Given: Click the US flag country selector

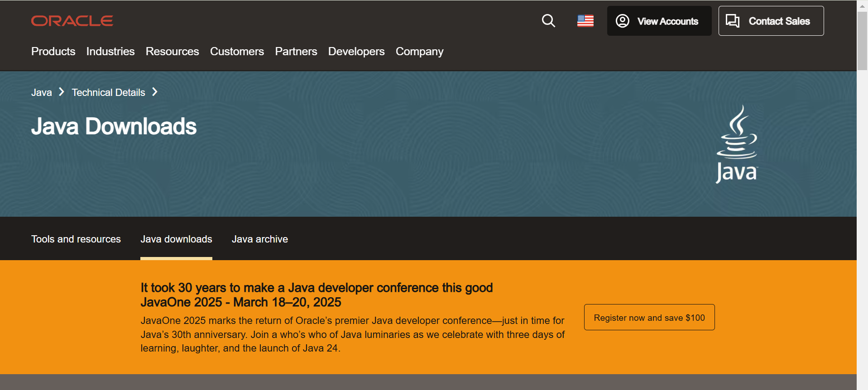Looking at the screenshot, I should tap(585, 21).
